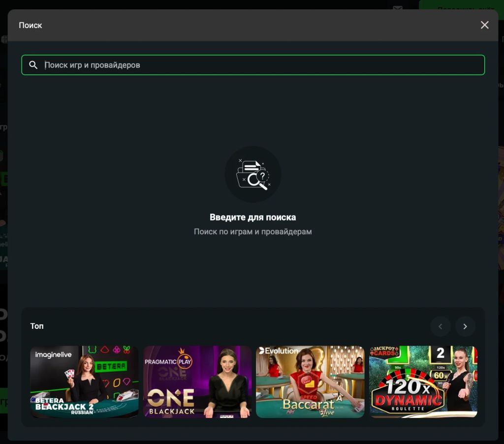Click the Топ section heading

click(x=37, y=326)
